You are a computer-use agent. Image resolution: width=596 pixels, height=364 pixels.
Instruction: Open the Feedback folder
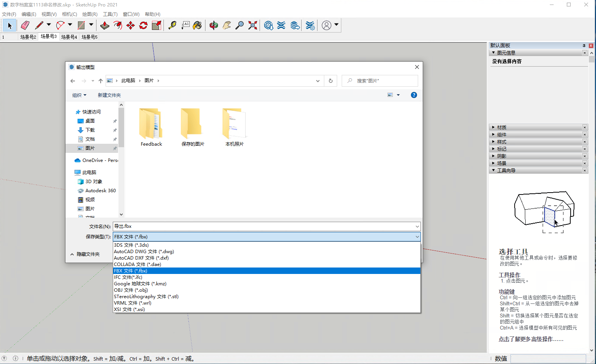(x=151, y=128)
